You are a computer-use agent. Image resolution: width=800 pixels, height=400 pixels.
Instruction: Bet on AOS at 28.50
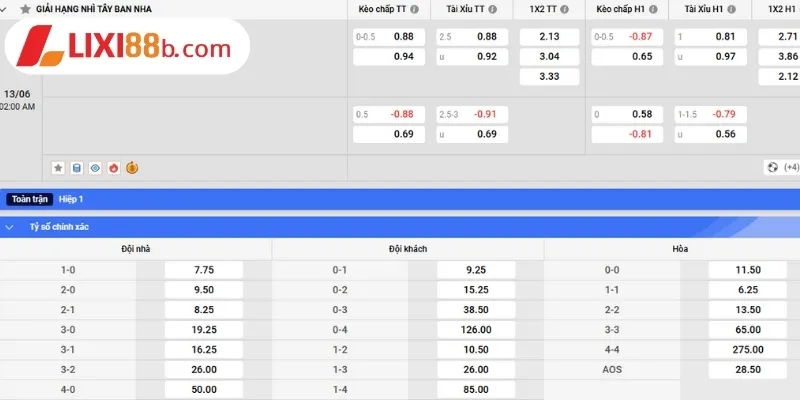pyautogui.click(x=748, y=369)
